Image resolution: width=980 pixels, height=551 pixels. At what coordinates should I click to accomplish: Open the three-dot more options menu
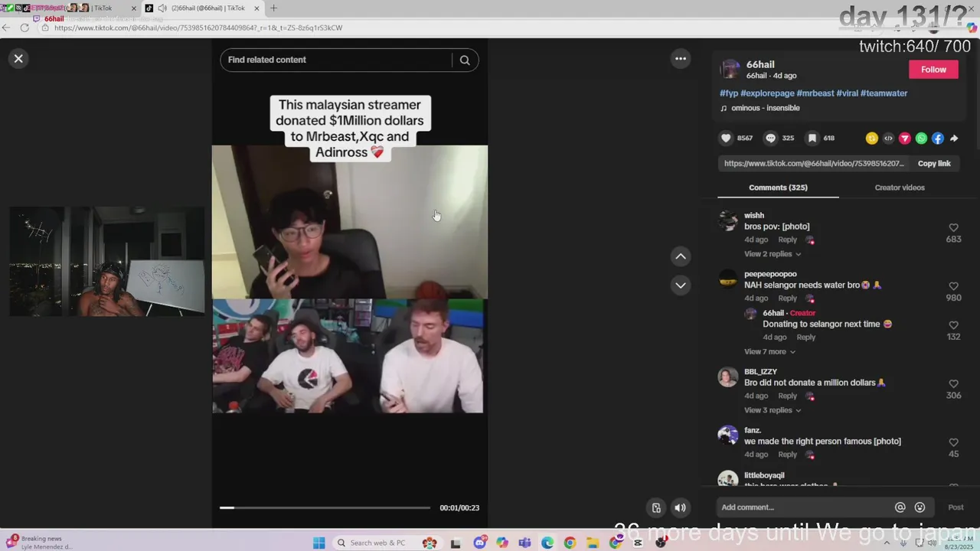coord(681,59)
